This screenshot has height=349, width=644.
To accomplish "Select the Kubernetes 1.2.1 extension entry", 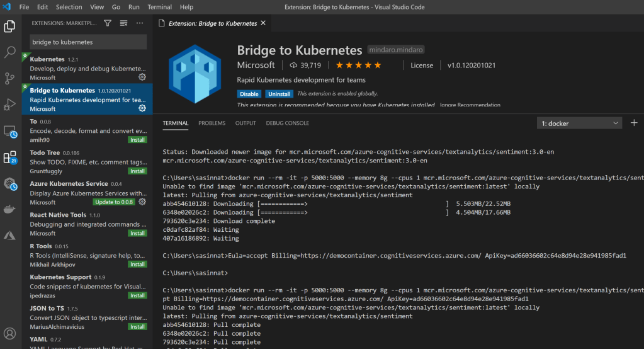I will [87, 68].
